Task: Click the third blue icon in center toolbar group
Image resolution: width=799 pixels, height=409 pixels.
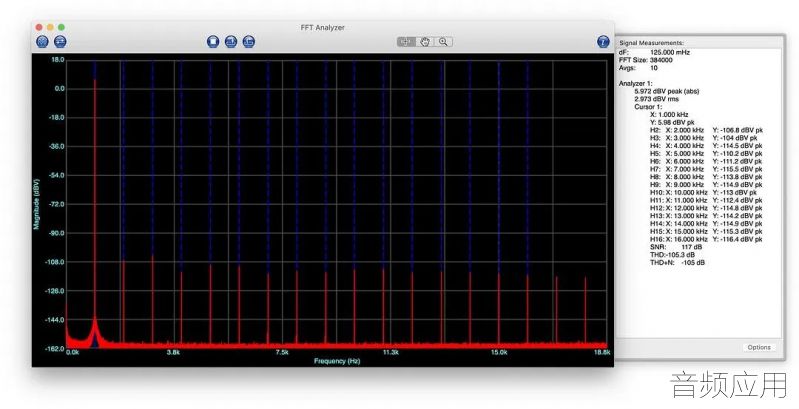Action: tap(249, 42)
